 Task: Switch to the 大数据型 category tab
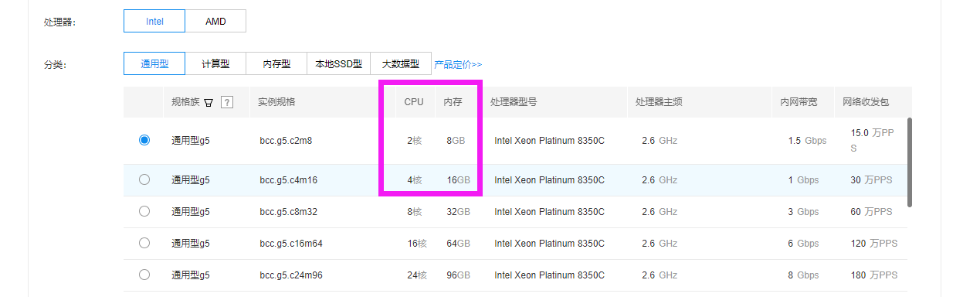tap(400, 64)
